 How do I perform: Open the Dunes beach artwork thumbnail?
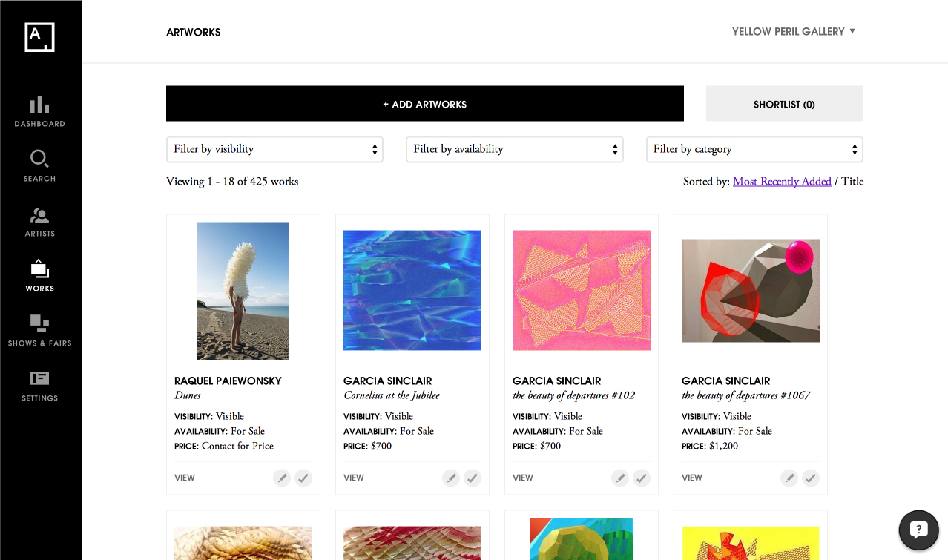click(x=243, y=291)
